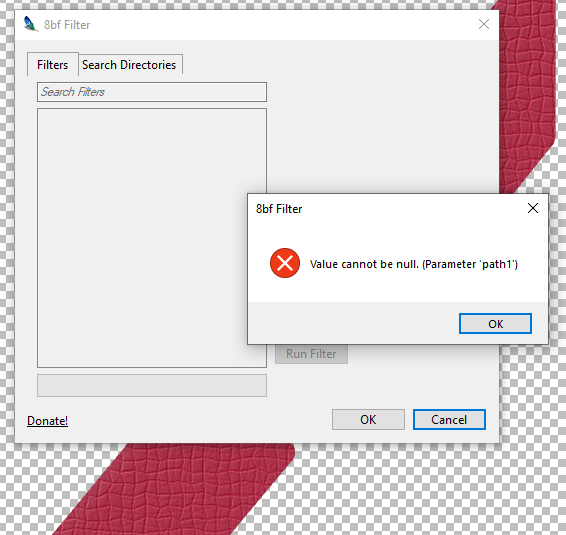
Task: Open the Donate! link
Action: (47, 421)
